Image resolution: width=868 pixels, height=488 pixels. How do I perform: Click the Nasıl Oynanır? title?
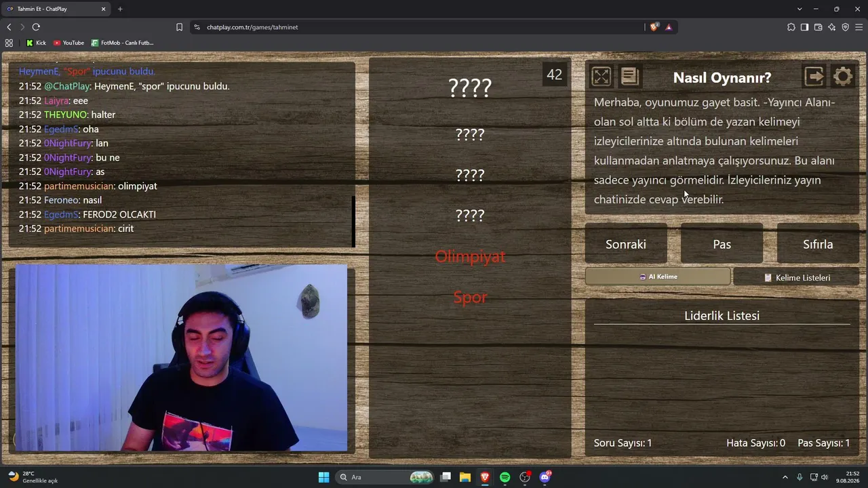(722, 77)
